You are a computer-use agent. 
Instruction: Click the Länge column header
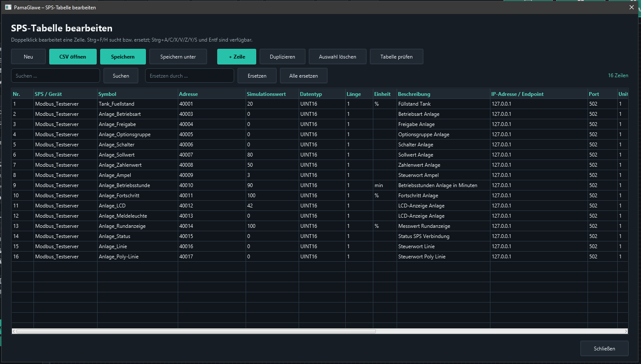pyautogui.click(x=359, y=94)
